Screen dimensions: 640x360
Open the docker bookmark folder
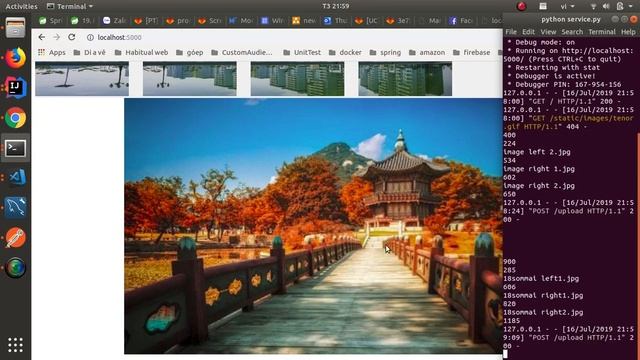[x=345, y=52]
